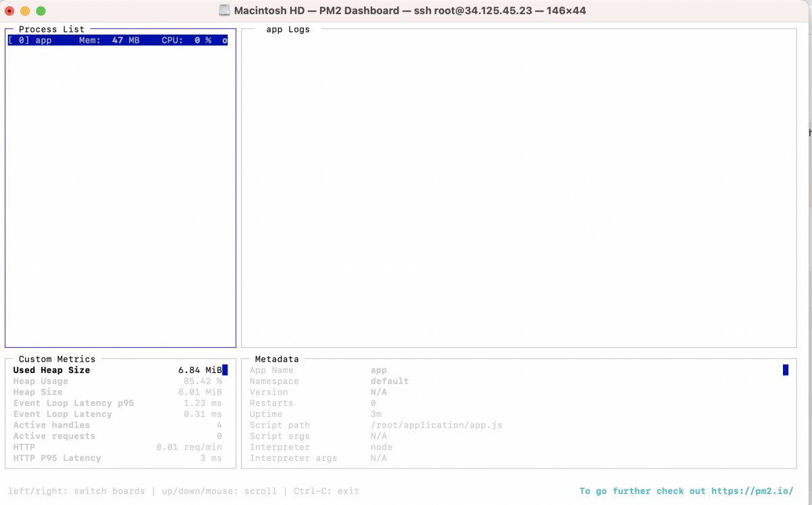Viewport: 812px width, 505px height.
Task: Click the yellow minimize window button
Action: click(x=25, y=11)
